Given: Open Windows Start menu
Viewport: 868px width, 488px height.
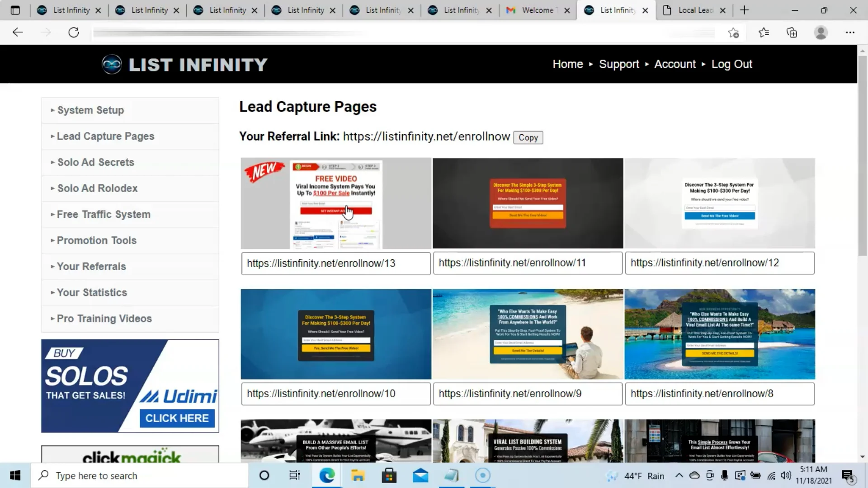Looking at the screenshot, I should point(15,475).
